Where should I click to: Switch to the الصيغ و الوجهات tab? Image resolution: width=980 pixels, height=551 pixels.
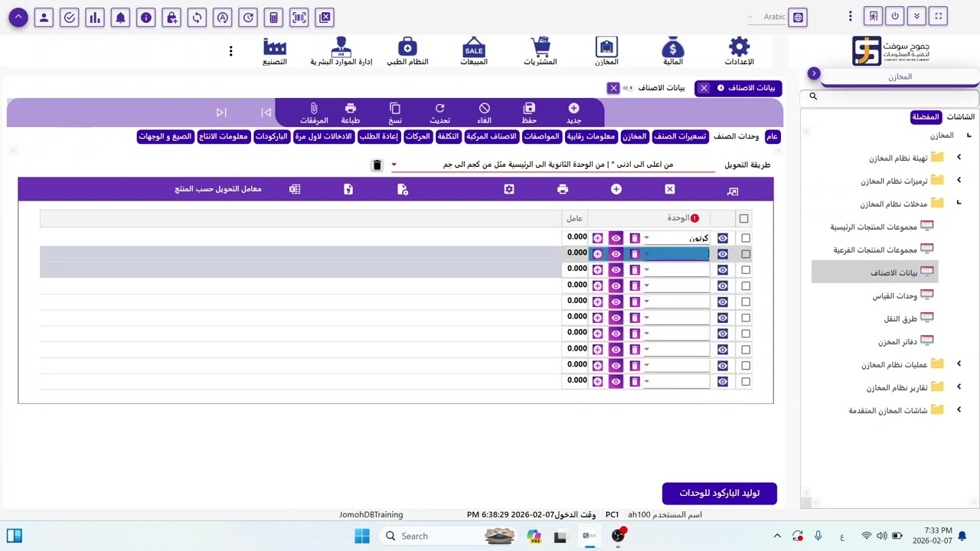(x=165, y=136)
